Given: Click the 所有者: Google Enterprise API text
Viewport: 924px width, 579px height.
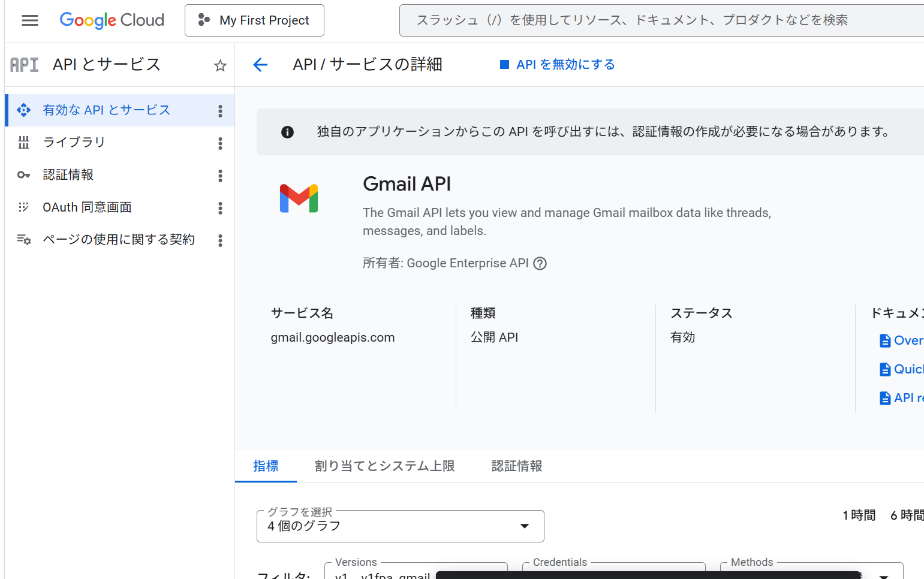Looking at the screenshot, I should [x=446, y=264].
